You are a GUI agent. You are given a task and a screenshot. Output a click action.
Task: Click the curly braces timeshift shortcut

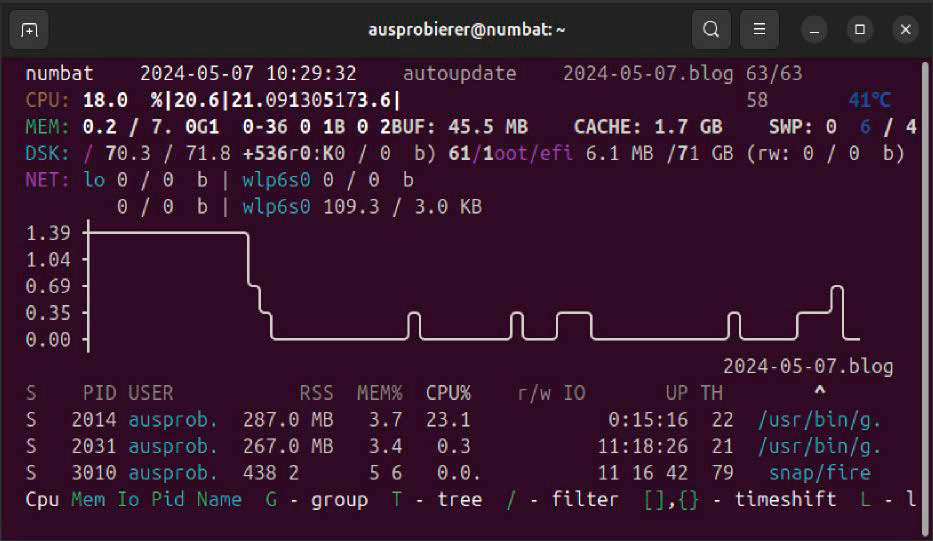point(689,500)
